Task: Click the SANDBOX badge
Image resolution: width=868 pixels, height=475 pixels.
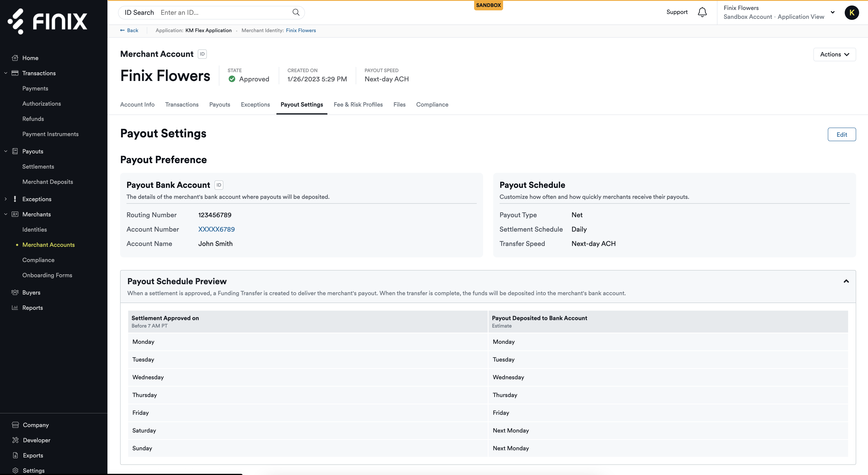Action: 488,5
